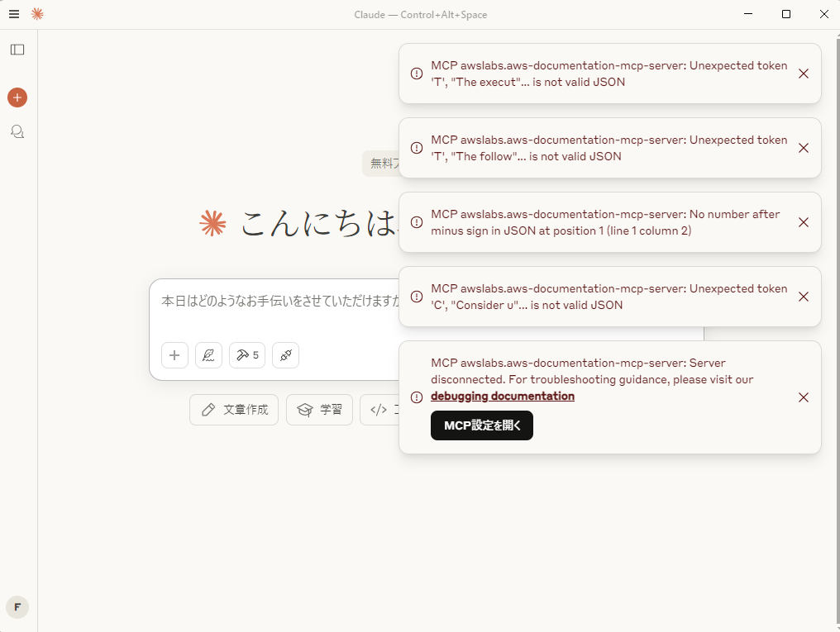Click the plus attachment button in prompt box
This screenshot has width=840, height=632.
pyautogui.click(x=174, y=355)
